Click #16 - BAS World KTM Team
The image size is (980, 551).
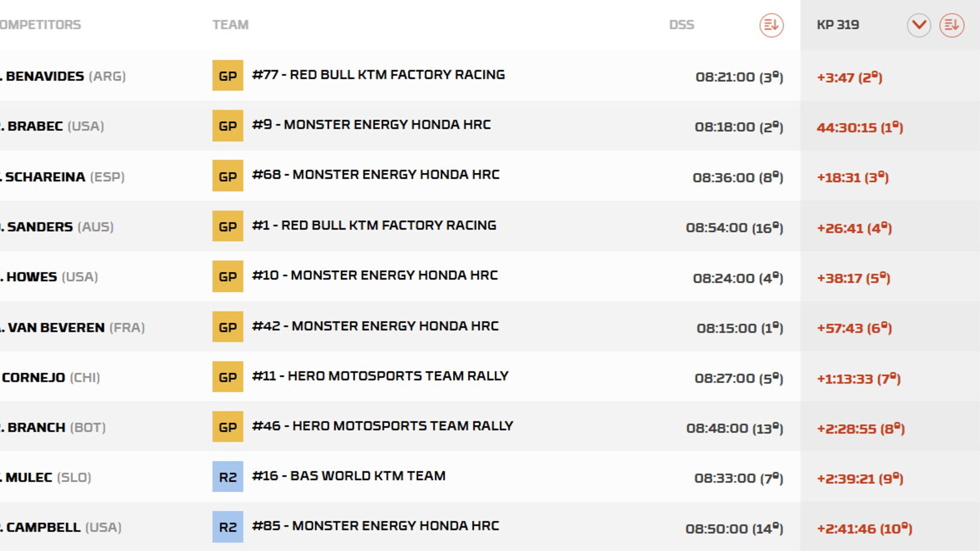click(x=348, y=476)
